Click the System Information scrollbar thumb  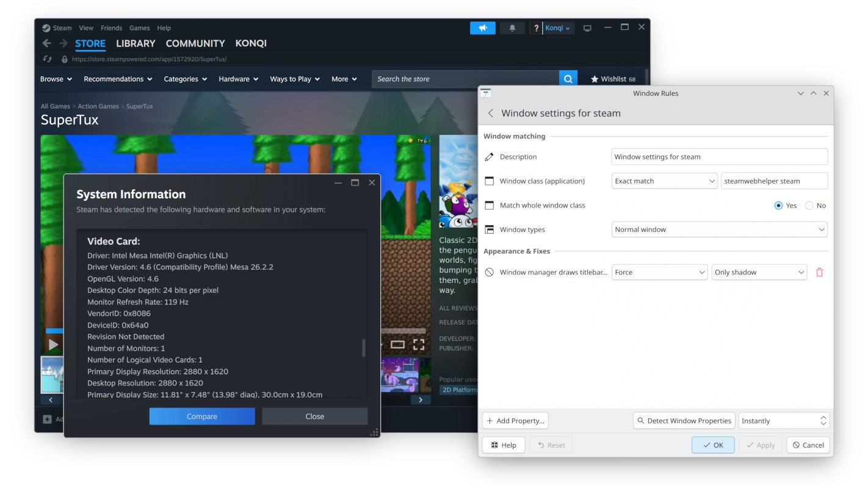[x=364, y=348]
